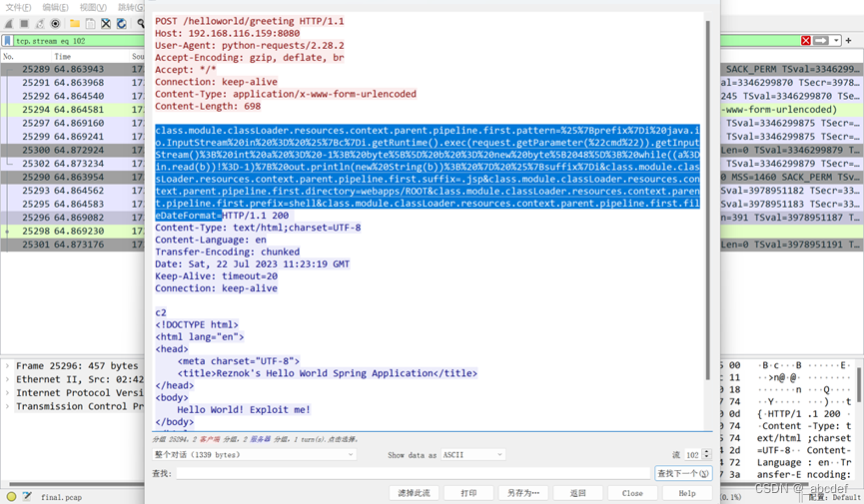Click the save capture file icon

point(90,24)
